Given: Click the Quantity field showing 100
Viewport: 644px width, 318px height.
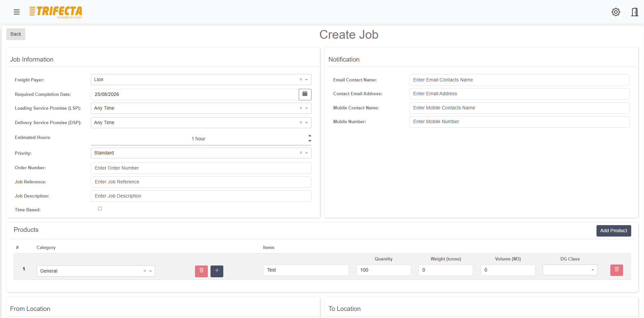Looking at the screenshot, I should (x=384, y=270).
